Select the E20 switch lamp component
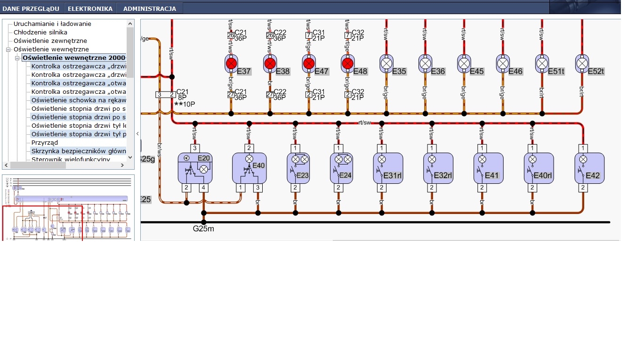 (195, 168)
